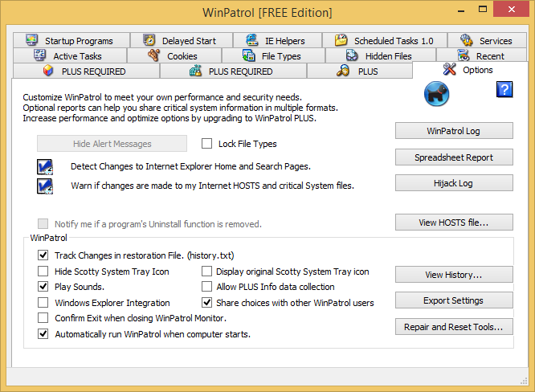This screenshot has height=392, width=535.
Task: Generate the Spreadsheet Report
Action: pos(454,157)
